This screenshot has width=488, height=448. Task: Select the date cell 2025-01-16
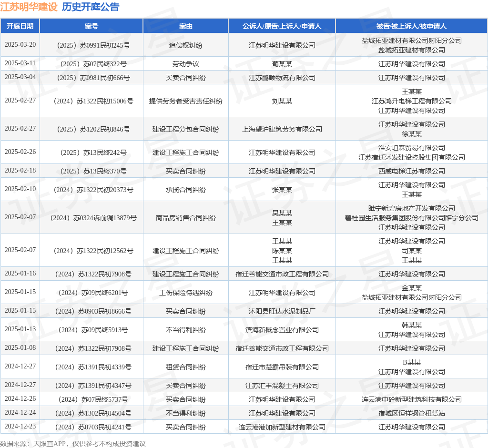click(x=20, y=273)
